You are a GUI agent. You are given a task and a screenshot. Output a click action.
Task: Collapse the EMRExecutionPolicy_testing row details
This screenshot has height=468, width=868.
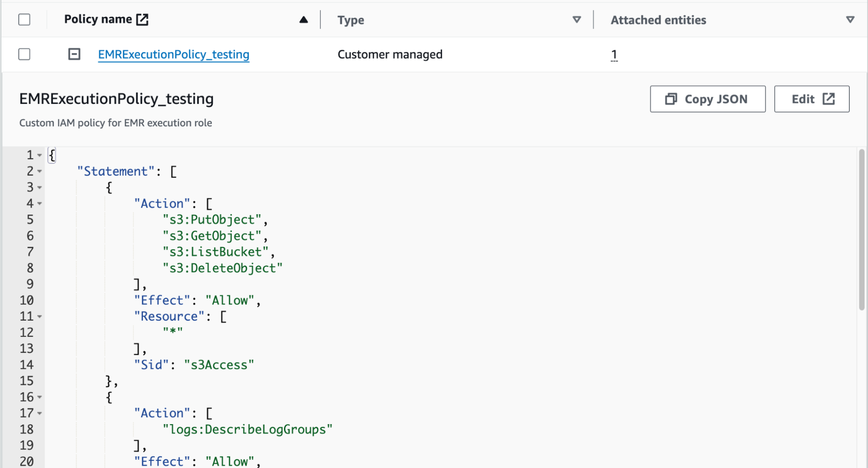[74, 54]
